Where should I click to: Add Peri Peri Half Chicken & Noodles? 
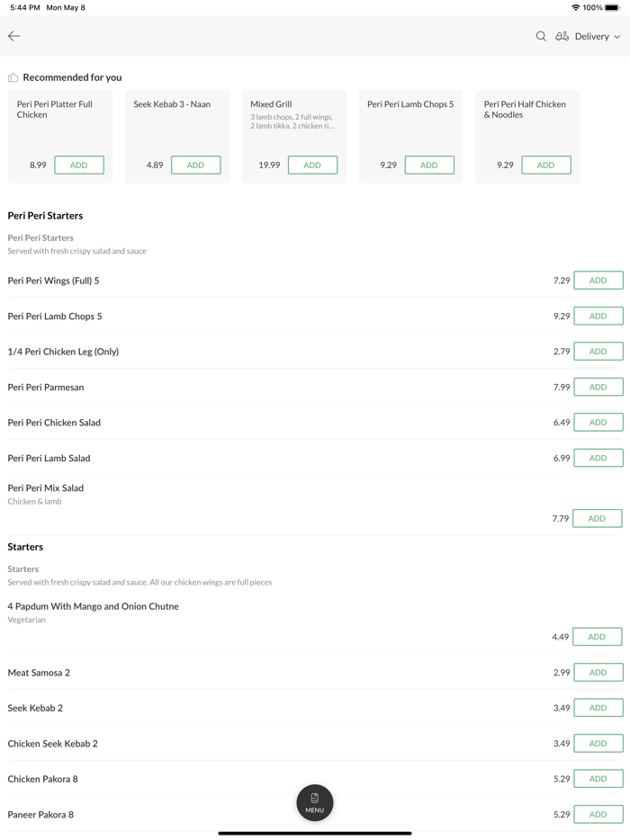click(x=545, y=165)
